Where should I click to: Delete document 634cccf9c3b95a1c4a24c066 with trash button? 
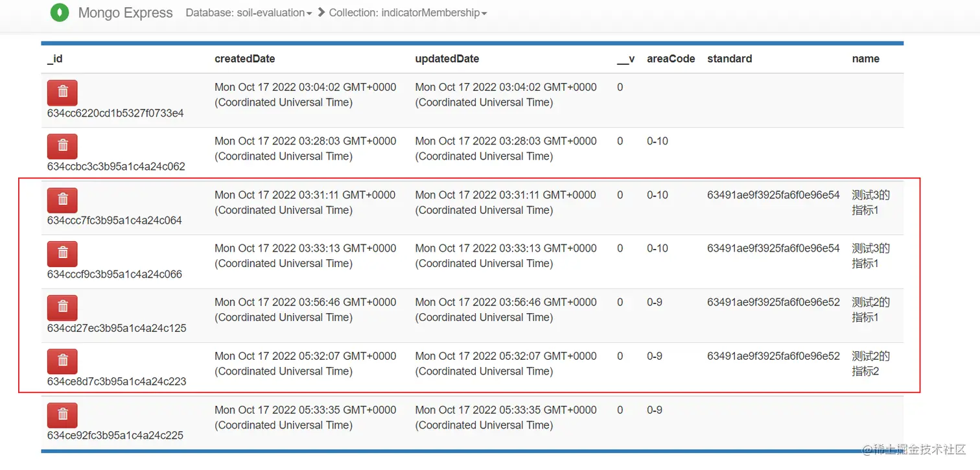[x=62, y=253]
